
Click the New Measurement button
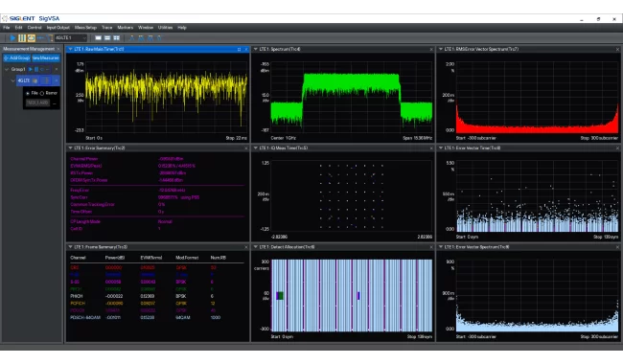click(x=46, y=58)
